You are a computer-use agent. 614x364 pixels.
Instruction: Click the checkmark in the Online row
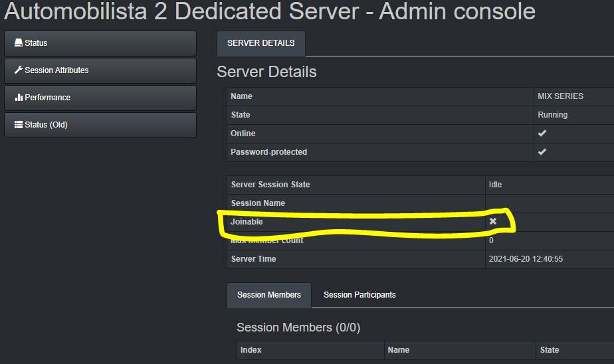point(542,134)
